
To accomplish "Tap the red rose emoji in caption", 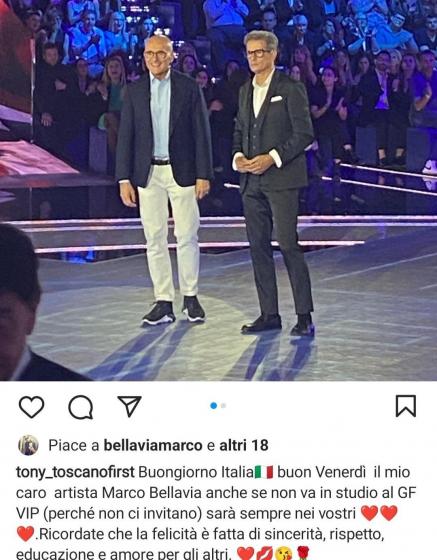I will click(303, 554).
